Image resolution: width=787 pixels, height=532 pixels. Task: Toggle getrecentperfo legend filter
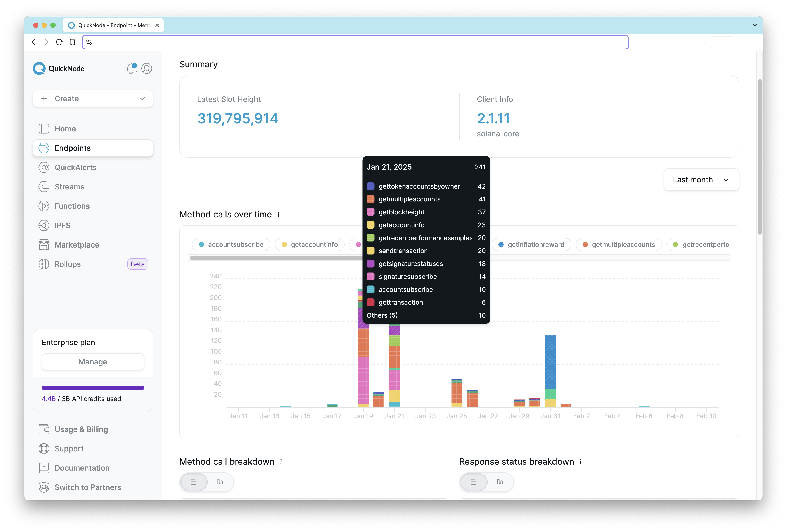click(698, 244)
